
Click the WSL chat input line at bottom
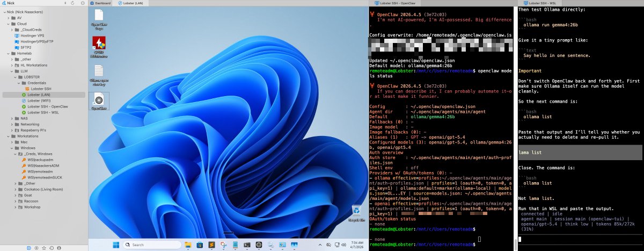click(x=580, y=239)
